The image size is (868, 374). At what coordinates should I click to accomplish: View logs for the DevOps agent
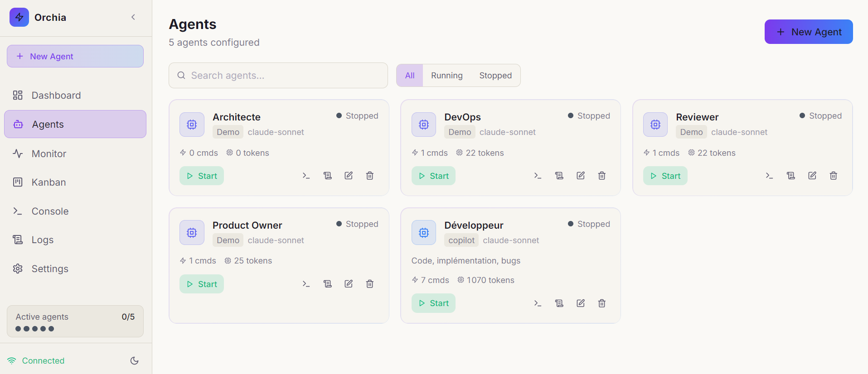(x=559, y=176)
